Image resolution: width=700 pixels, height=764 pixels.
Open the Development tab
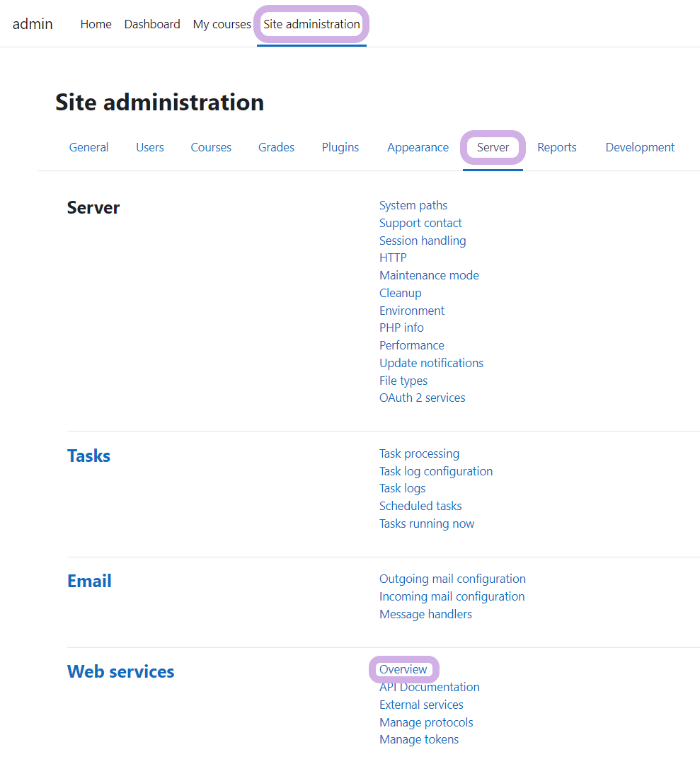pyautogui.click(x=640, y=147)
